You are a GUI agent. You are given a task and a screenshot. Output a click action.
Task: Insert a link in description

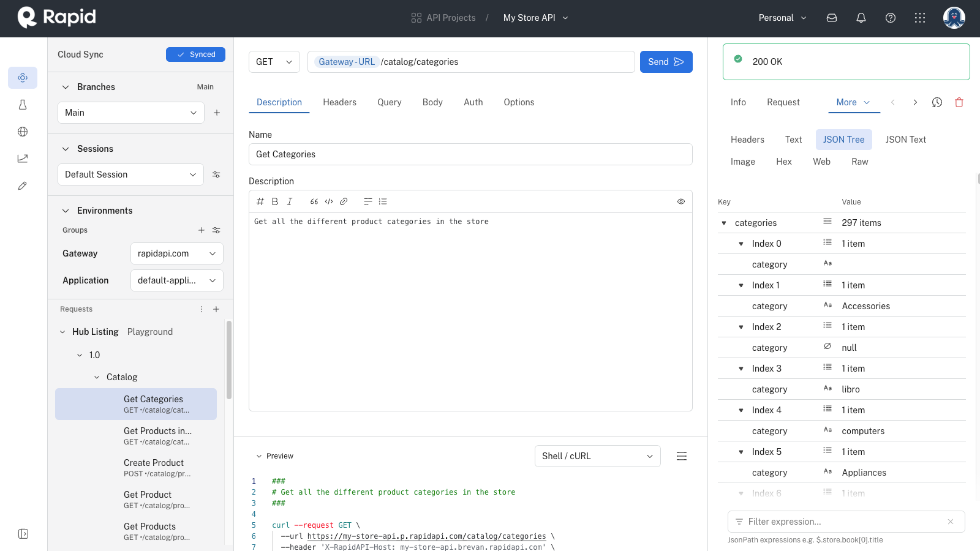pos(344,201)
